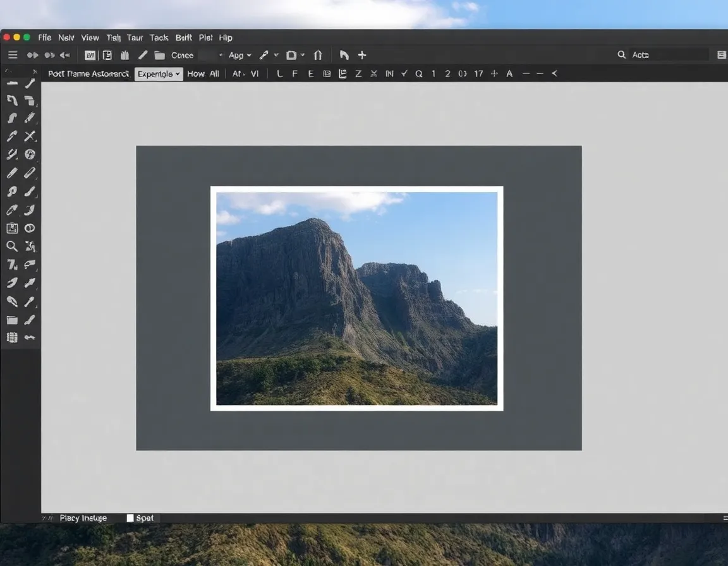Select the magnifying glass Zoom tool in the left toolbox
728x566 pixels.
tap(11, 246)
